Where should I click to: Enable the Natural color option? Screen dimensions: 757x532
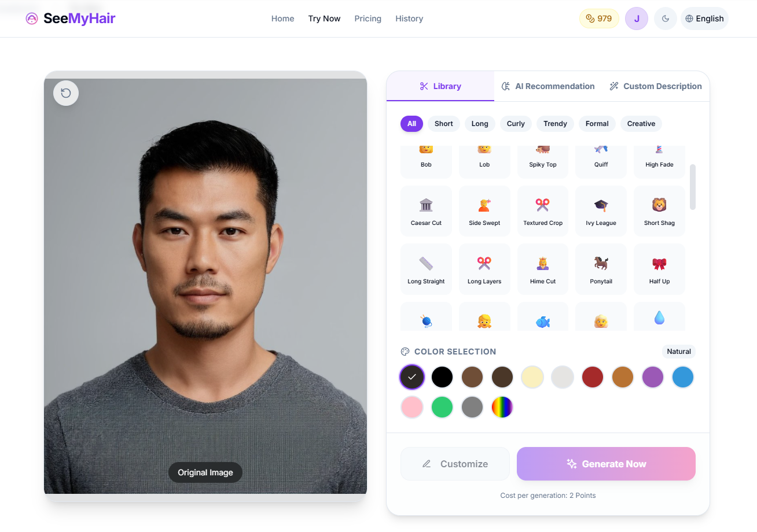(678, 351)
